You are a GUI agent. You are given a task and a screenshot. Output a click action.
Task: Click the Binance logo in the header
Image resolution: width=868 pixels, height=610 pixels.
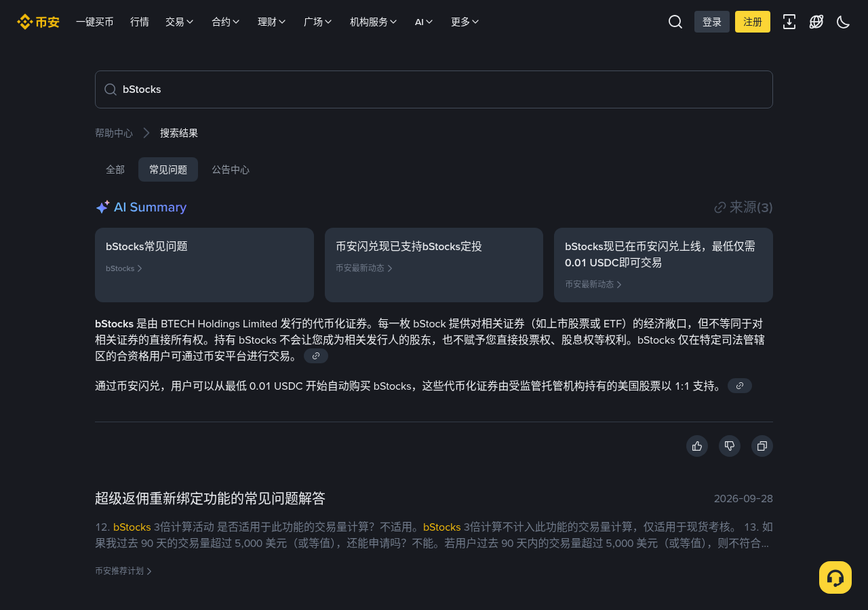(x=38, y=22)
